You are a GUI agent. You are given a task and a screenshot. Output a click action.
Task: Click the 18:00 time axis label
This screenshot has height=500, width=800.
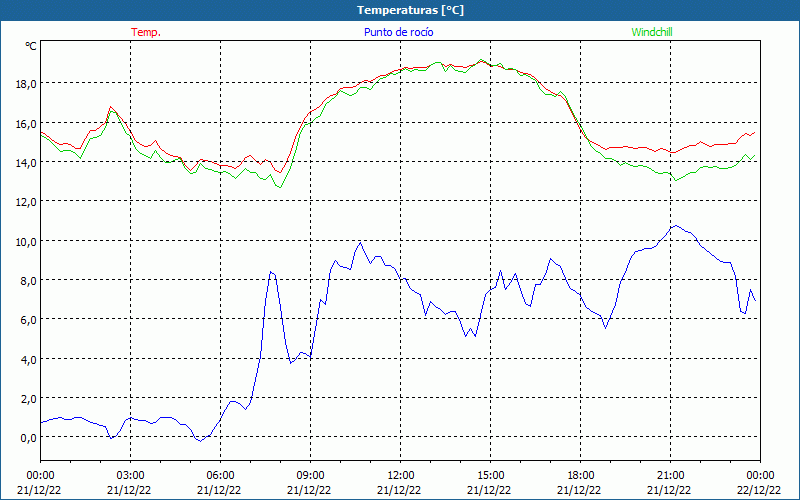point(581,476)
